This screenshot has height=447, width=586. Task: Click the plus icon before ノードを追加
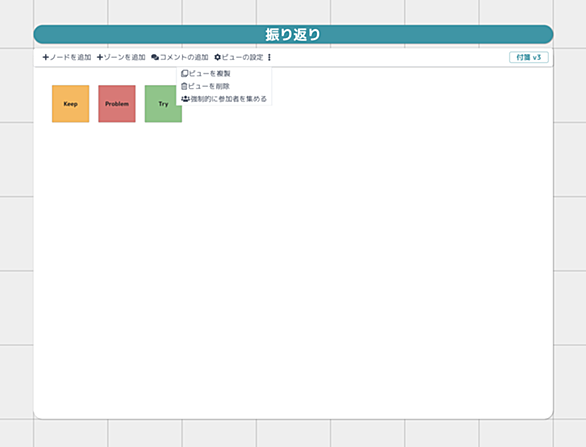coord(46,57)
